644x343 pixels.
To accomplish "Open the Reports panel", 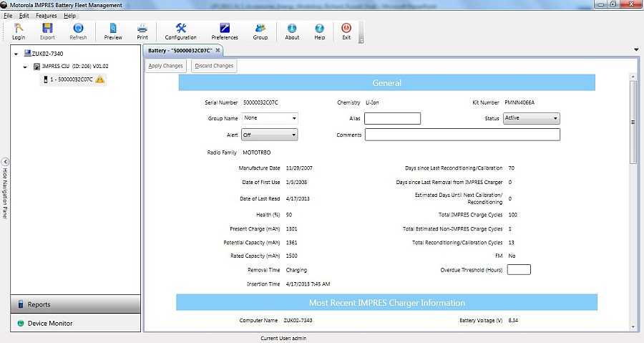I will (x=76, y=304).
